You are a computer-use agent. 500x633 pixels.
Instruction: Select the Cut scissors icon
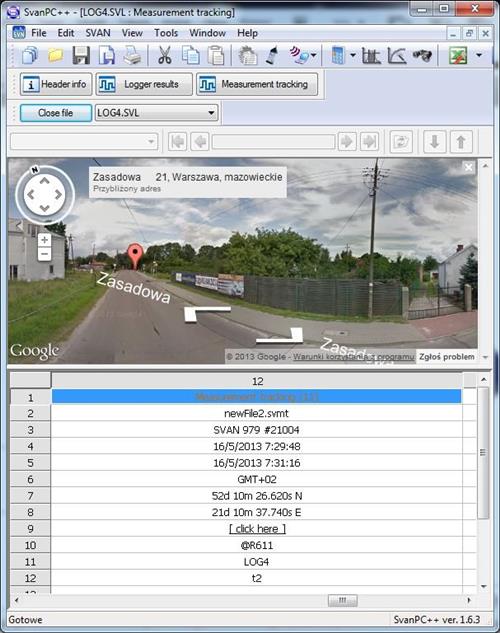165,55
